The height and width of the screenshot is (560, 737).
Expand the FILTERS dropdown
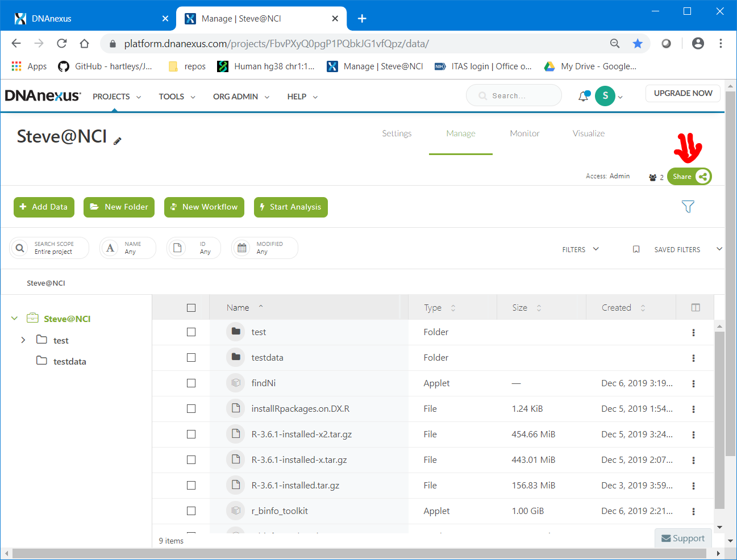click(x=580, y=249)
